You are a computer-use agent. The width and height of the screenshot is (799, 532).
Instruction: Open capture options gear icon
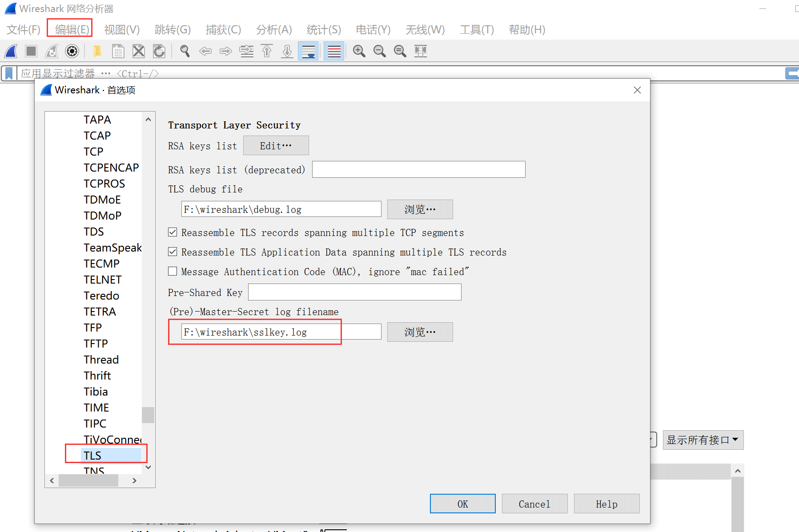(72, 51)
